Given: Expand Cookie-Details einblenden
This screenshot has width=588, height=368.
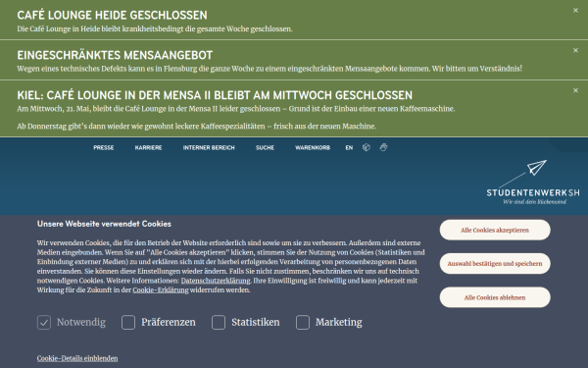Looking at the screenshot, I should tap(77, 358).
